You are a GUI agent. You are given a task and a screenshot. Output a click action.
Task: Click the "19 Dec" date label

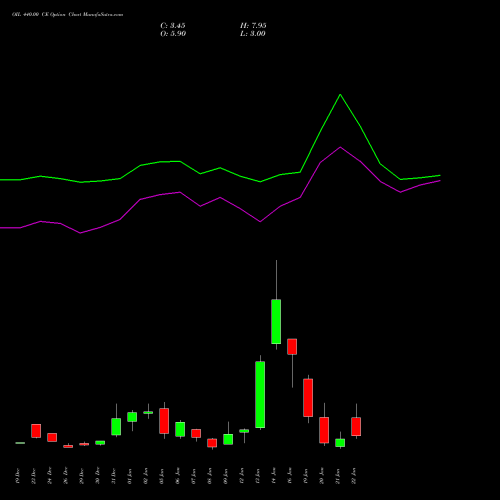click(x=18, y=476)
